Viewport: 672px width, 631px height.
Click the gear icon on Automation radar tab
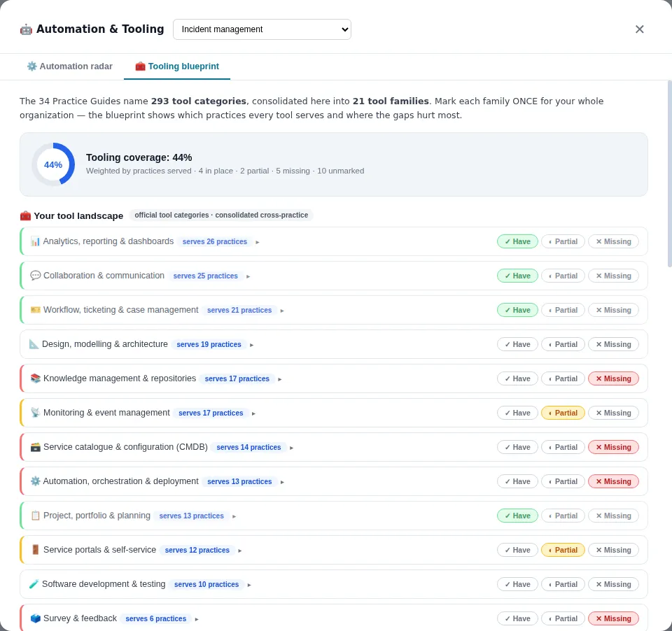click(31, 66)
